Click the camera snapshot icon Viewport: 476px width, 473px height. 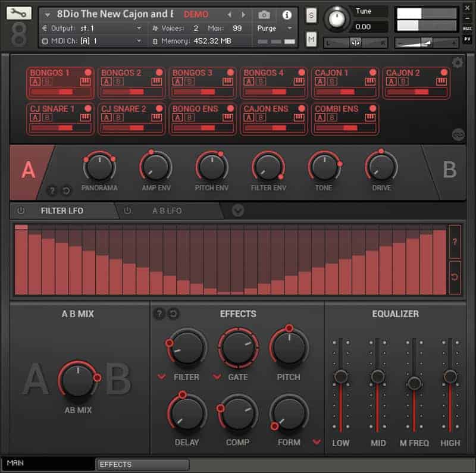(264, 14)
